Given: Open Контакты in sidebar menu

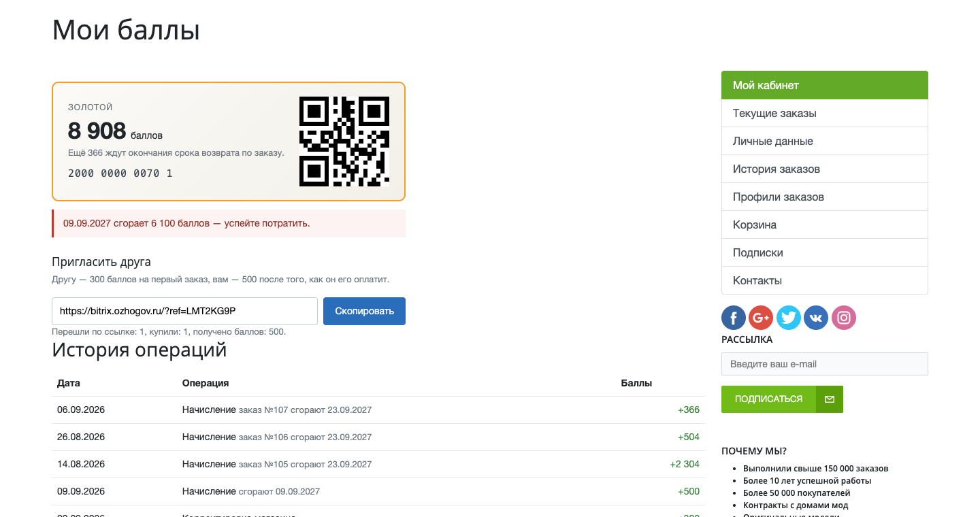Looking at the screenshot, I should 825,280.
